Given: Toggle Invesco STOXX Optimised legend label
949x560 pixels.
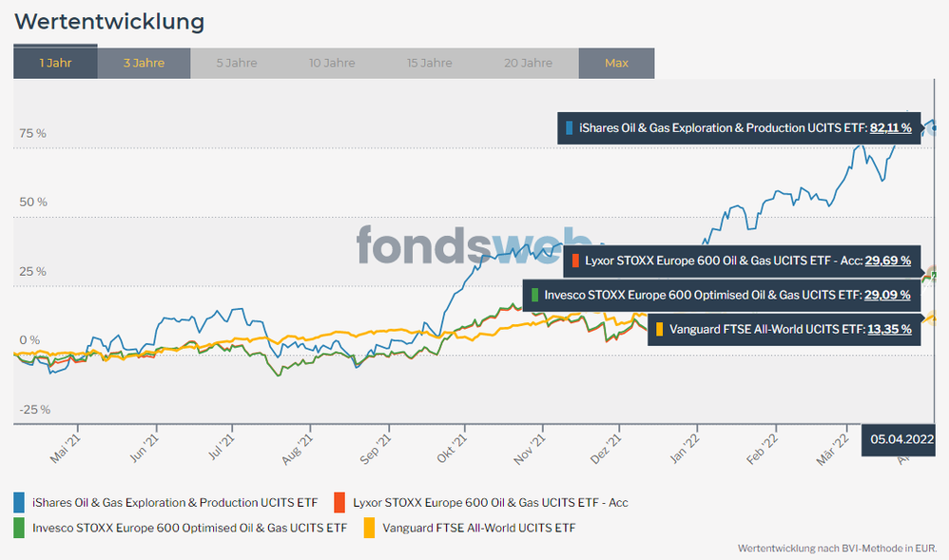Looking at the screenshot, I should pos(189,528).
